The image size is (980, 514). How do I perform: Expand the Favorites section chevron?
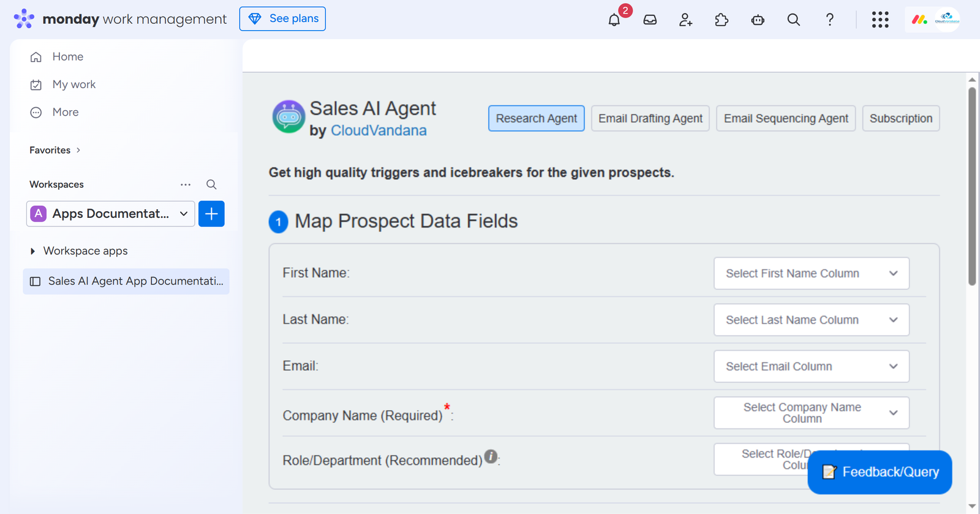pyautogui.click(x=78, y=150)
